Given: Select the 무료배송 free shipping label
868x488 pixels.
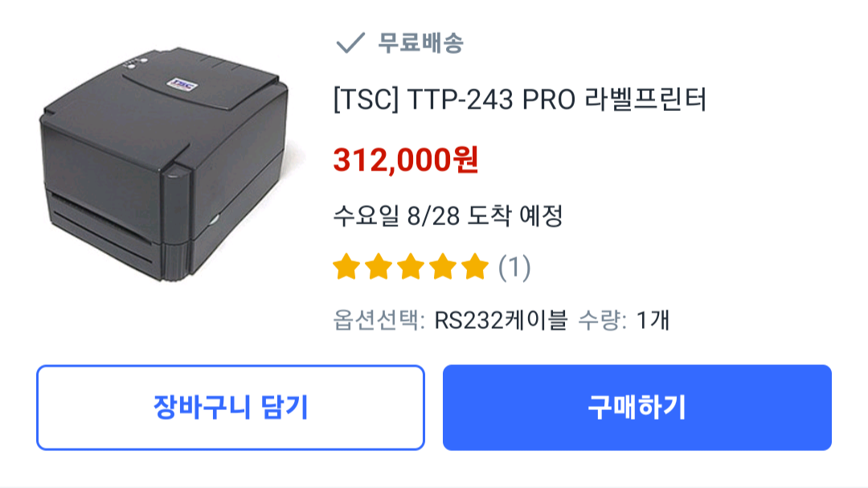Looking at the screenshot, I should [x=420, y=43].
